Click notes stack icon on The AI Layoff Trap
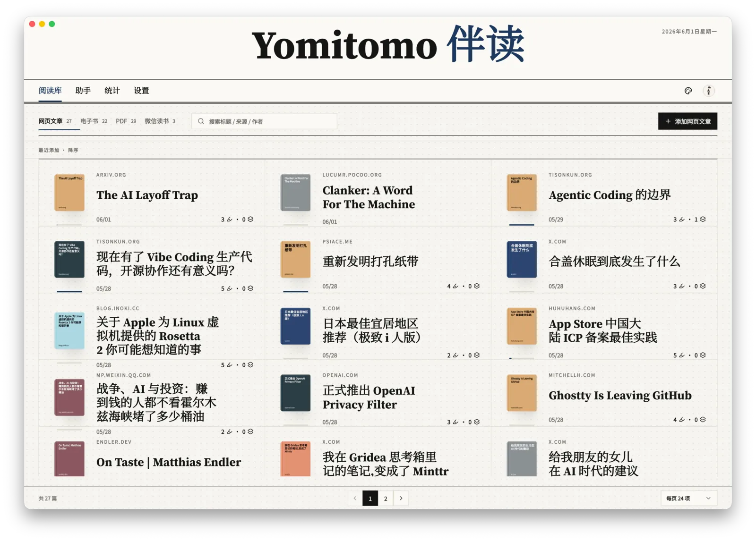 point(250,219)
